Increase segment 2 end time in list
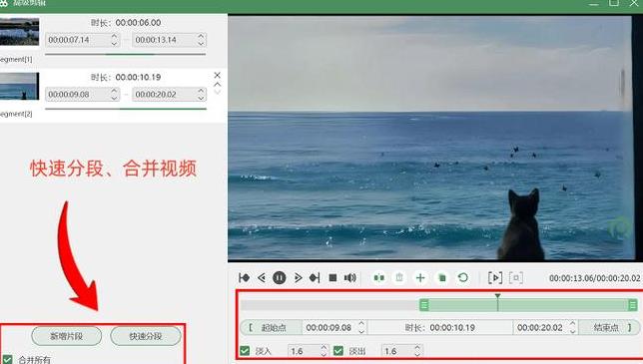This screenshot has width=643, height=364. coord(201,91)
